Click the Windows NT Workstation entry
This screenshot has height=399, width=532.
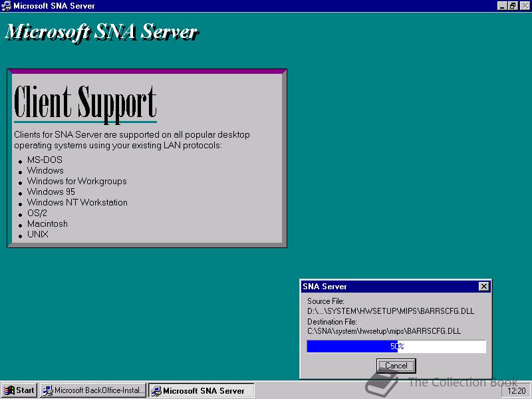click(x=77, y=202)
